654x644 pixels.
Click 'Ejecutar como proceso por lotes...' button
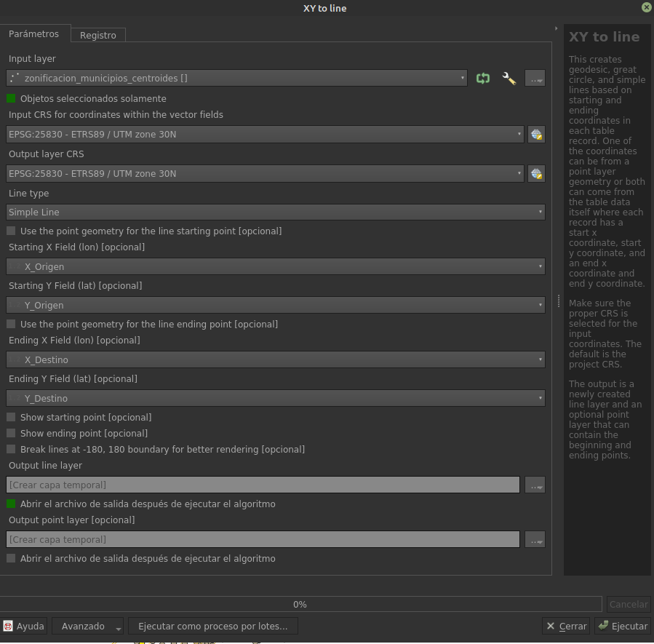[213, 626]
